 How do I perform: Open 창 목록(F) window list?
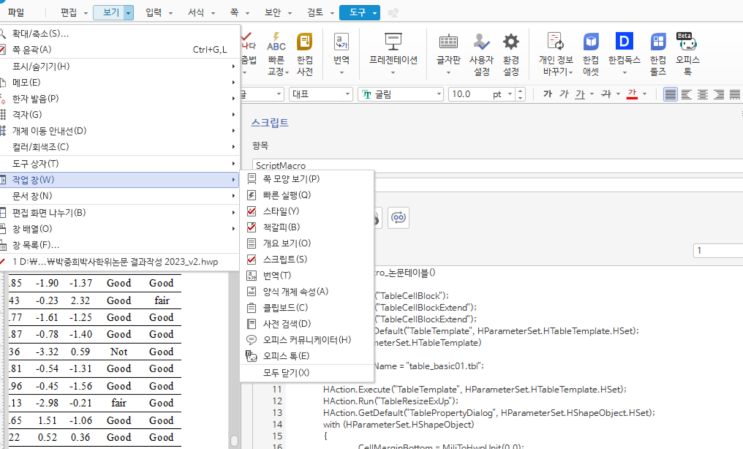click(118, 245)
